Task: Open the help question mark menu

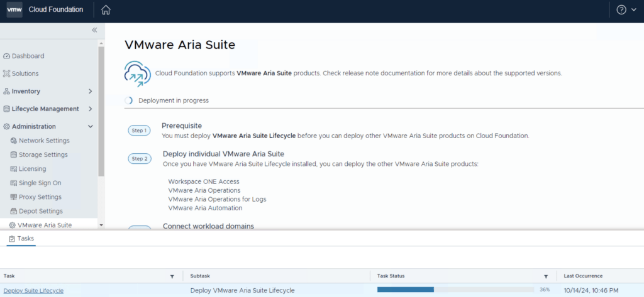Action: pyautogui.click(x=621, y=10)
